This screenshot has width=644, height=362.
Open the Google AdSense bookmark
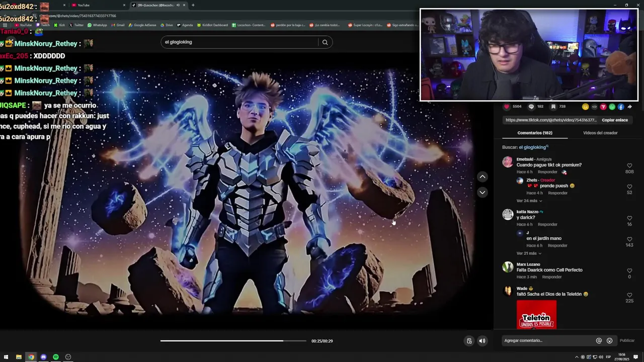(142, 25)
